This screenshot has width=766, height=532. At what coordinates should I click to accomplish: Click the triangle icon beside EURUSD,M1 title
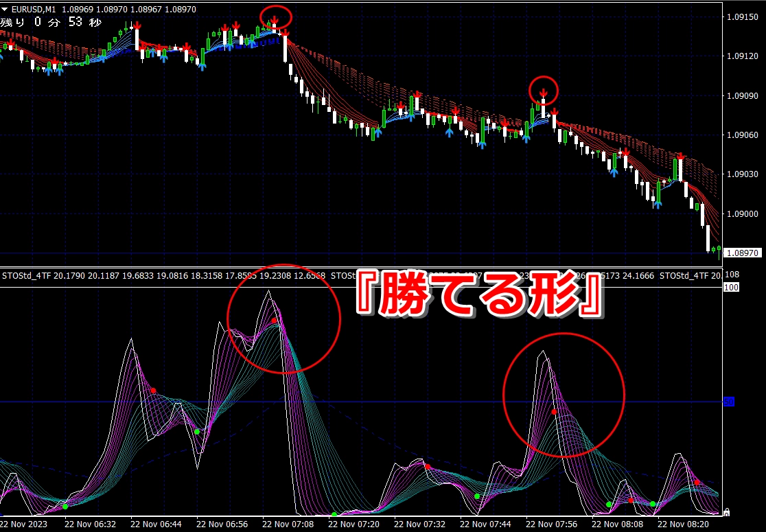pos(5,10)
